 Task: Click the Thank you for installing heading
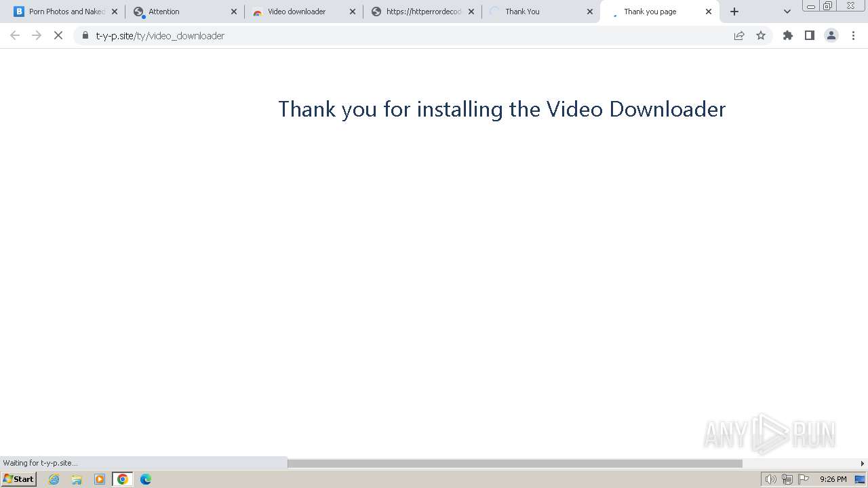pos(502,109)
